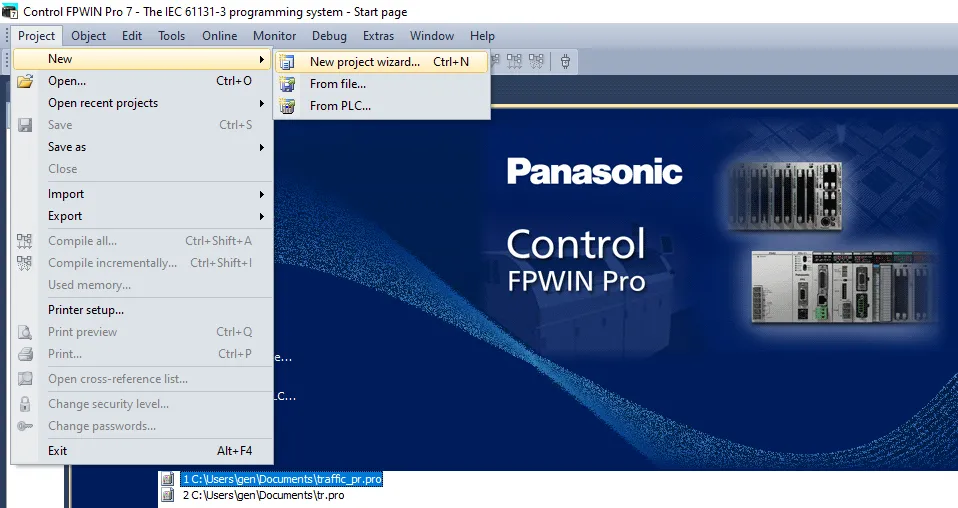Expand the Export submenu arrow
This screenshot has width=958, height=508.
pos(261,216)
